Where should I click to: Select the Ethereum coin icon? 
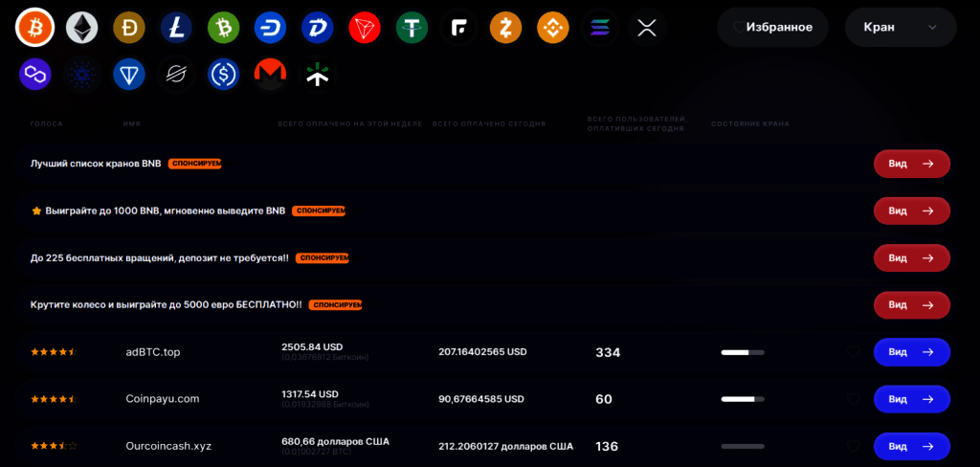(82, 28)
